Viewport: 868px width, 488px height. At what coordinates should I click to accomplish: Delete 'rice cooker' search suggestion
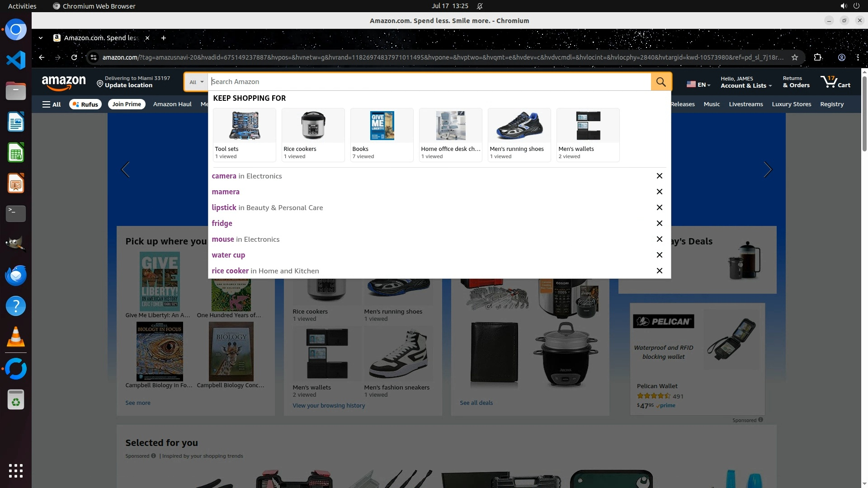point(659,271)
